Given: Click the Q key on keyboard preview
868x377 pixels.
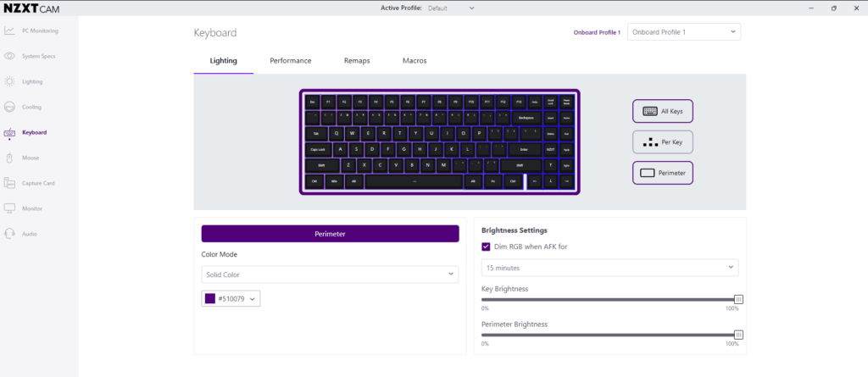Looking at the screenshot, I should point(337,134).
